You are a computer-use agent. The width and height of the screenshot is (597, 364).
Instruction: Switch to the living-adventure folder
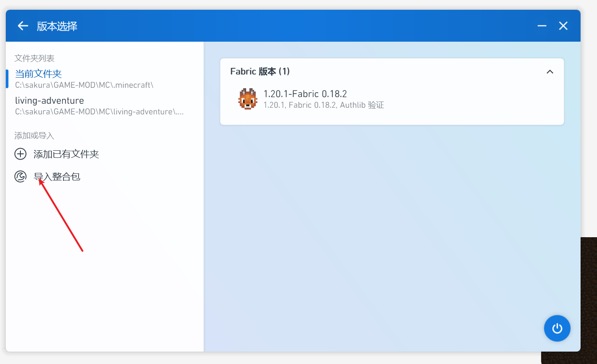click(49, 101)
